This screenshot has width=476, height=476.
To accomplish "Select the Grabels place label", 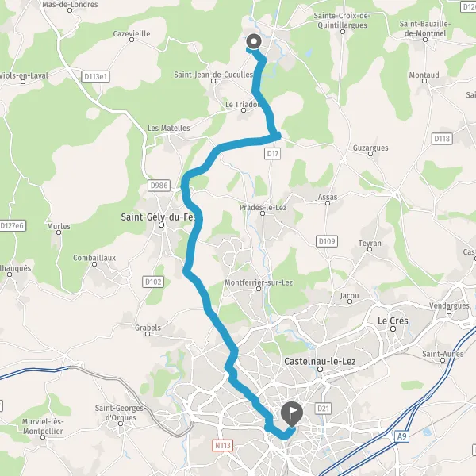I will 148,328.
